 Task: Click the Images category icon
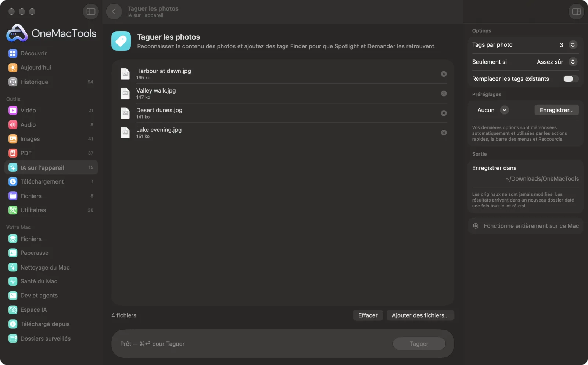tap(13, 139)
